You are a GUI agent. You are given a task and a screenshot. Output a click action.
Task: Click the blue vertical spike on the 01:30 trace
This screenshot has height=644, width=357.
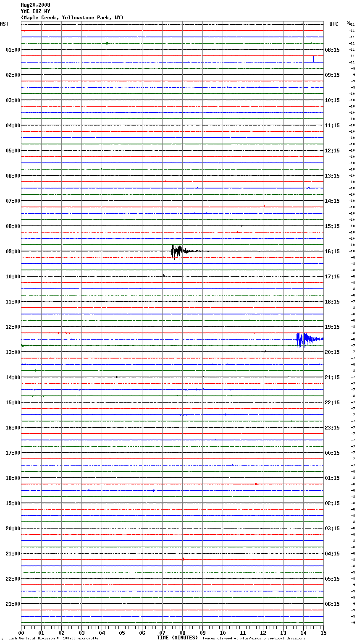click(x=313, y=59)
